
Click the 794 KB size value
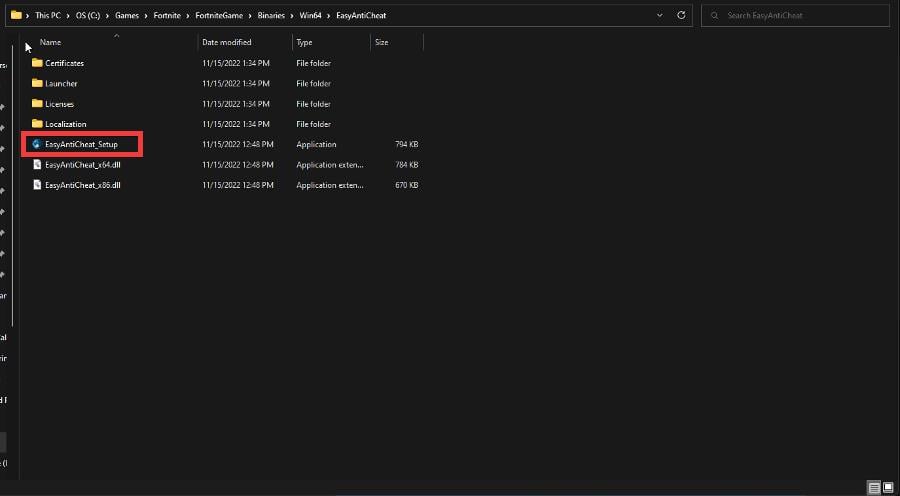point(406,145)
